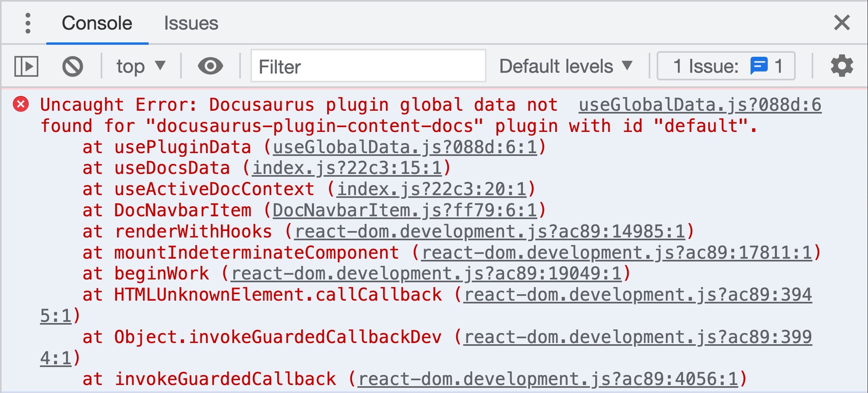Open index.js?22c3:20:1 link in useActiveDocContext
This screenshot has width=868, height=393.
[x=431, y=189]
